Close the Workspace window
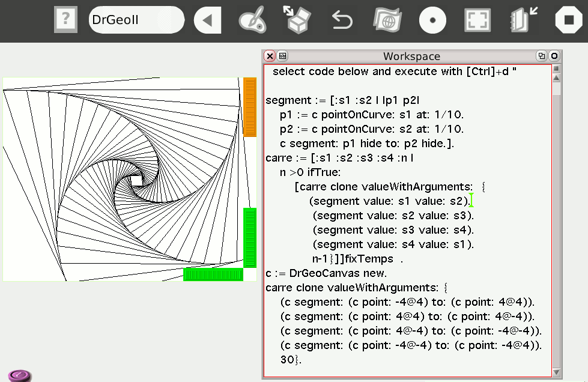 270,56
